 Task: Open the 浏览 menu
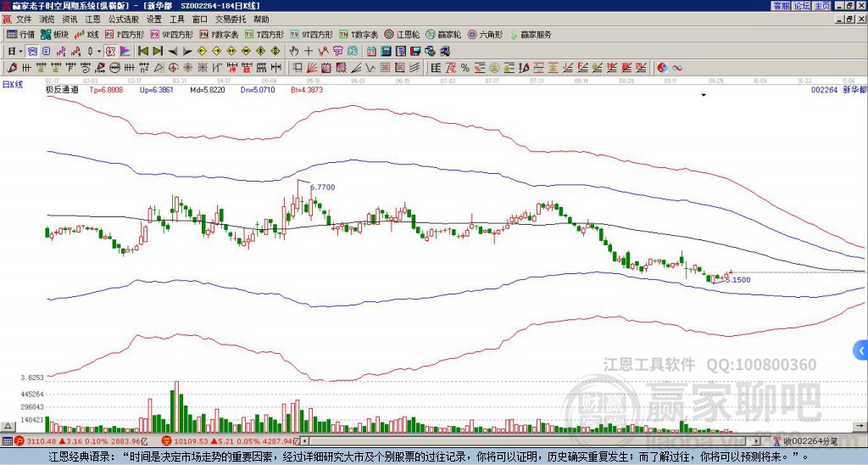[47, 20]
